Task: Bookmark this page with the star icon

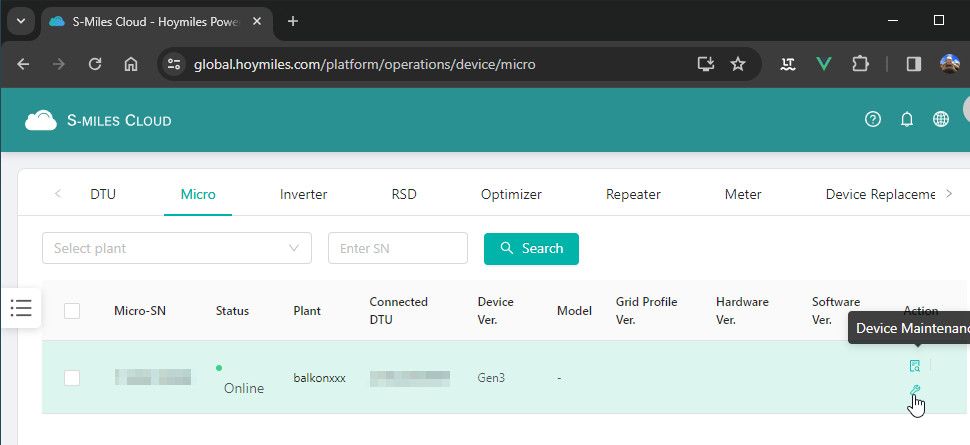Action: coord(738,64)
